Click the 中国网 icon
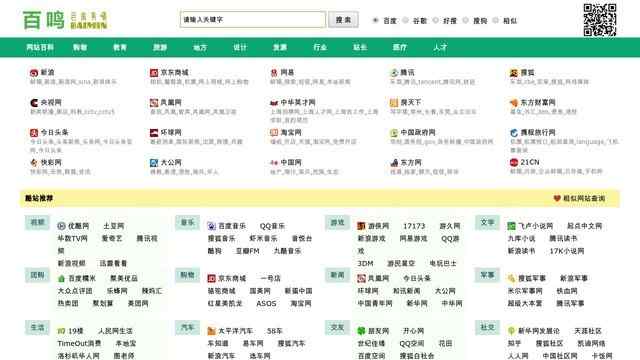 pyautogui.click(x=274, y=163)
